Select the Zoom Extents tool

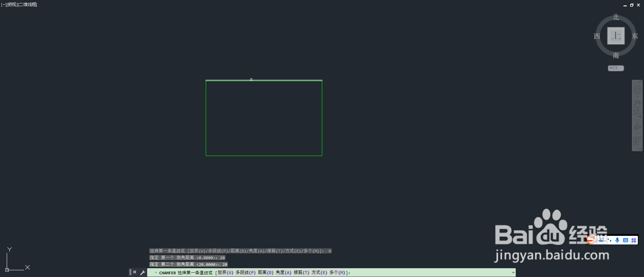(x=637, y=114)
